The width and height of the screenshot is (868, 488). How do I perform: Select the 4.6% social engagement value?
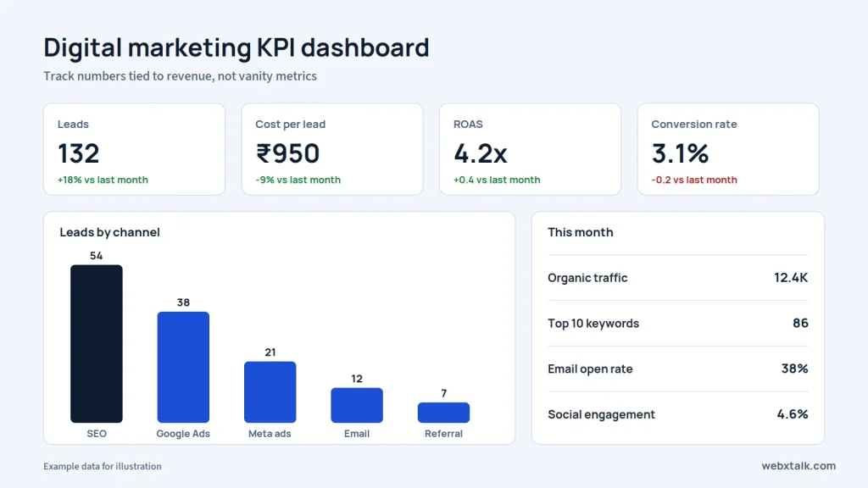(x=793, y=413)
